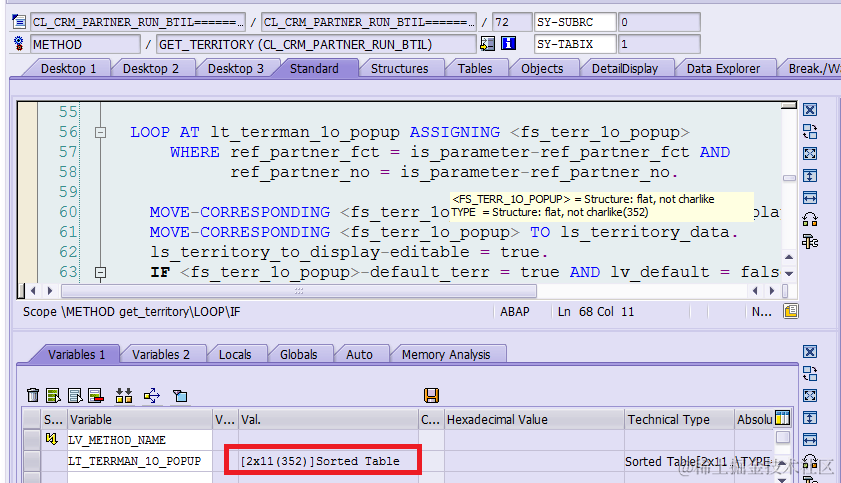Screen dimensions: 841x483
Task: Collapse the LOOP block at line 56
Action: [100, 132]
